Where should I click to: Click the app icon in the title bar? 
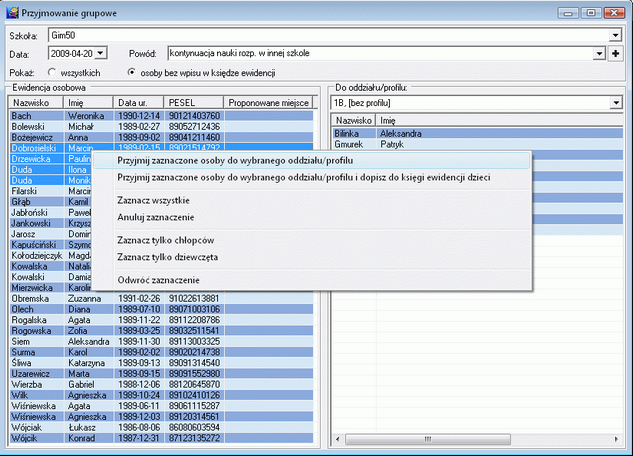point(12,13)
